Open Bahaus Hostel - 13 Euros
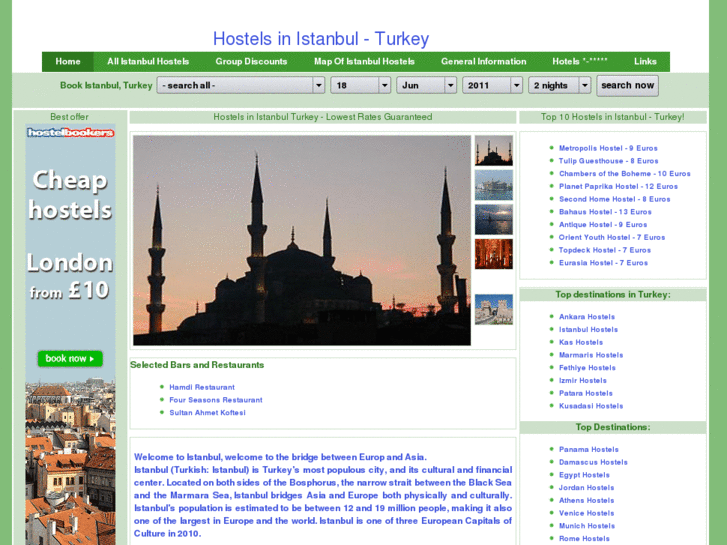727x545 pixels. pos(605,212)
